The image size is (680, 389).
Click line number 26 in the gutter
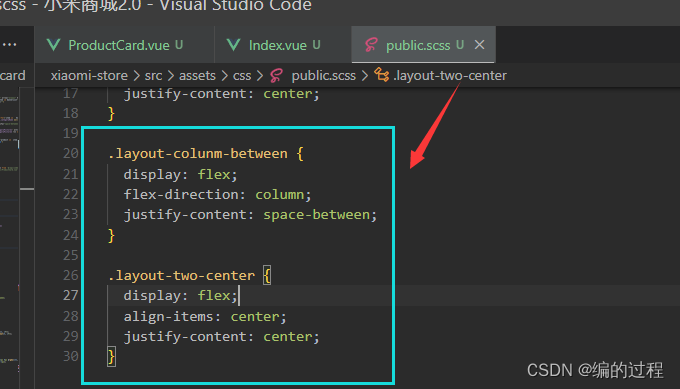tap(71, 275)
